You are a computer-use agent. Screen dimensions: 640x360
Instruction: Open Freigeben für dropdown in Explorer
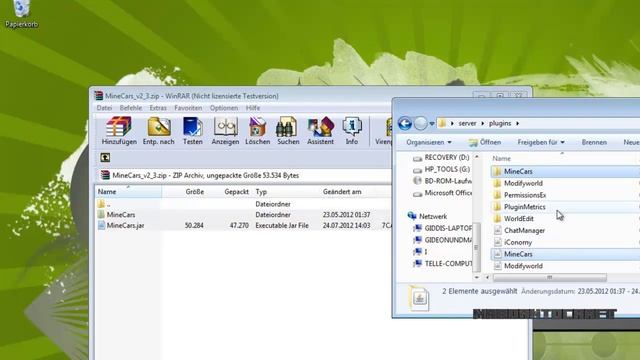[541, 142]
